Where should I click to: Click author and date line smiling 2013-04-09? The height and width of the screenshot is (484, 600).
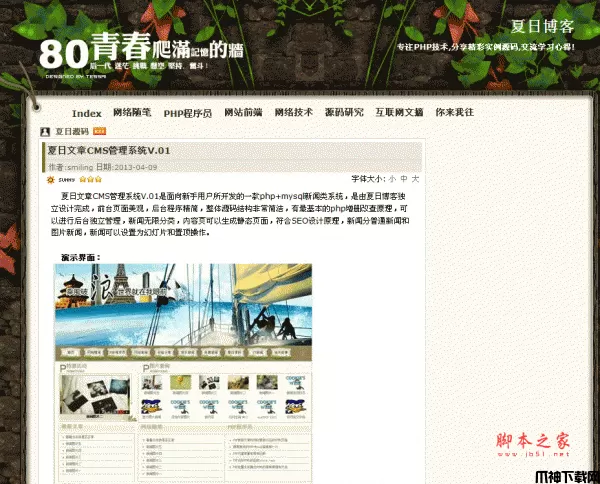click(x=103, y=167)
